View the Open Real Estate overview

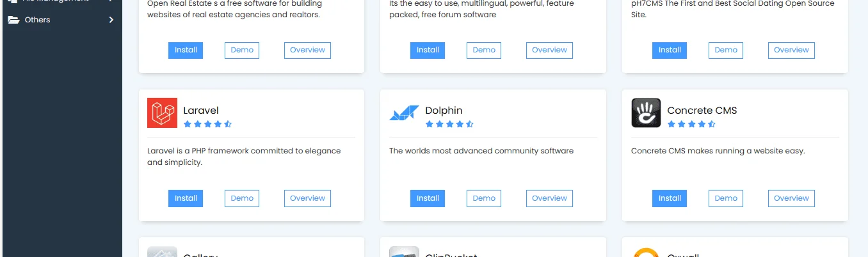pyautogui.click(x=307, y=50)
